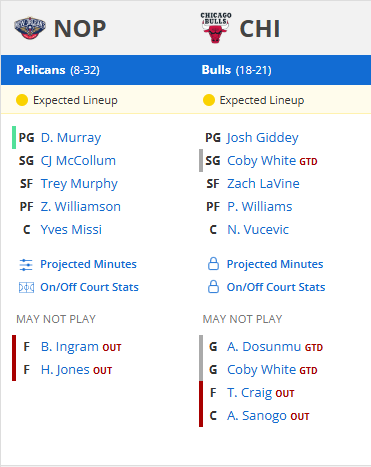Click B. Ingram in May Not Play list

coord(70,347)
